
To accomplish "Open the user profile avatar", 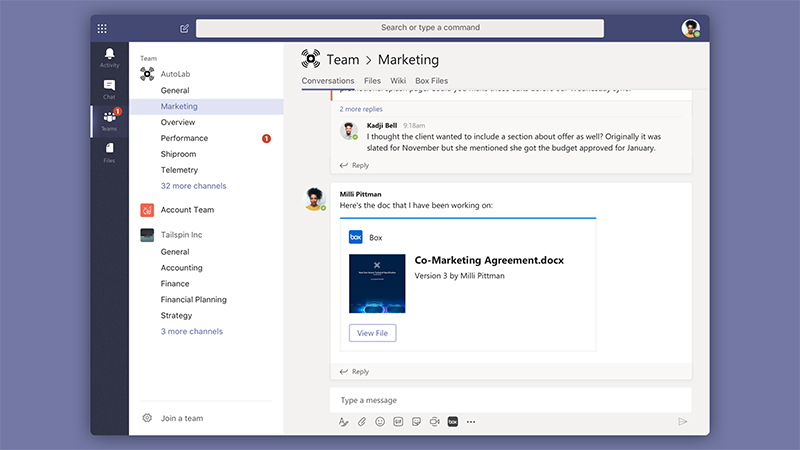I will click(690, 28).
